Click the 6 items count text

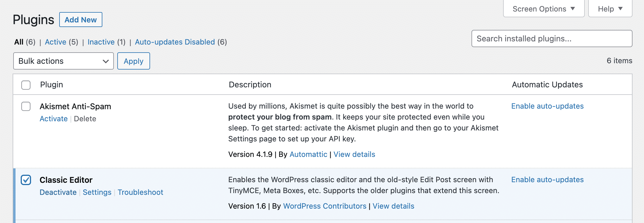(620, 61)
